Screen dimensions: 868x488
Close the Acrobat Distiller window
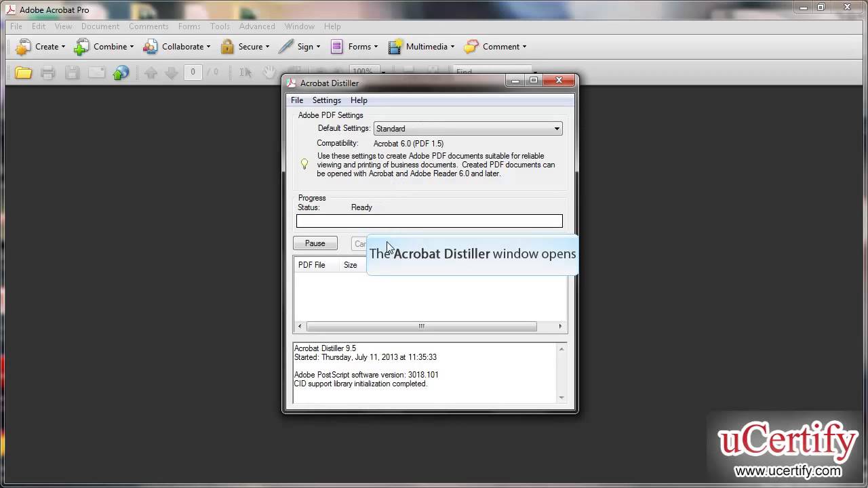click(559, 81)
